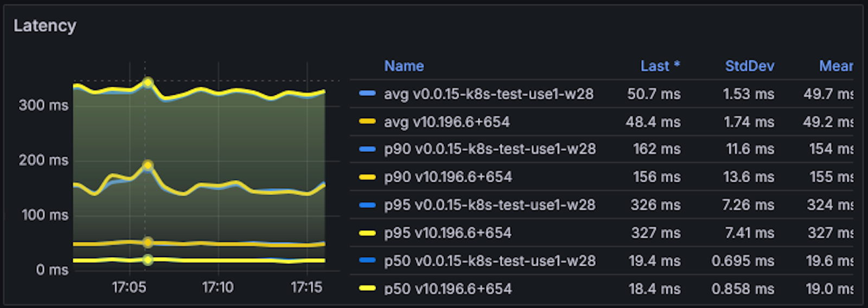868x308 pixels.
Task: Isolate p95 v0.0.15-k8s-test-use1-w28 series label
Action: 489,205
